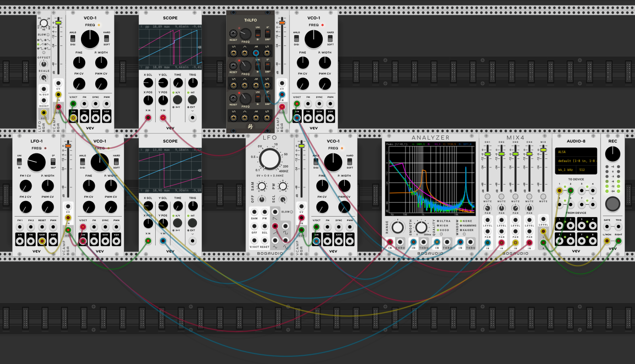Open the ALSA driver menu on AUDIO-8
The height and width of the screenshot is (364, 635).
point(576,151)
